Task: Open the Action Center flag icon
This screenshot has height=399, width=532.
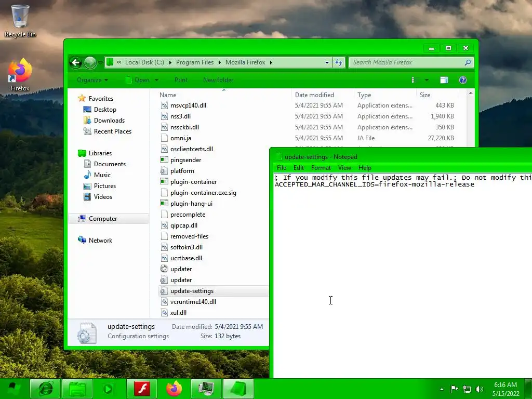Action: coord(454,389)
